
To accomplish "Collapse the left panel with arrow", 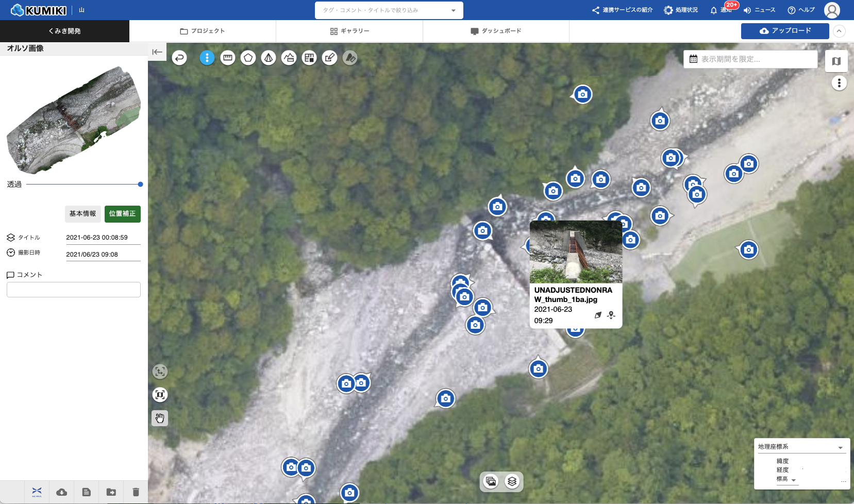I will tap(157, 52).
